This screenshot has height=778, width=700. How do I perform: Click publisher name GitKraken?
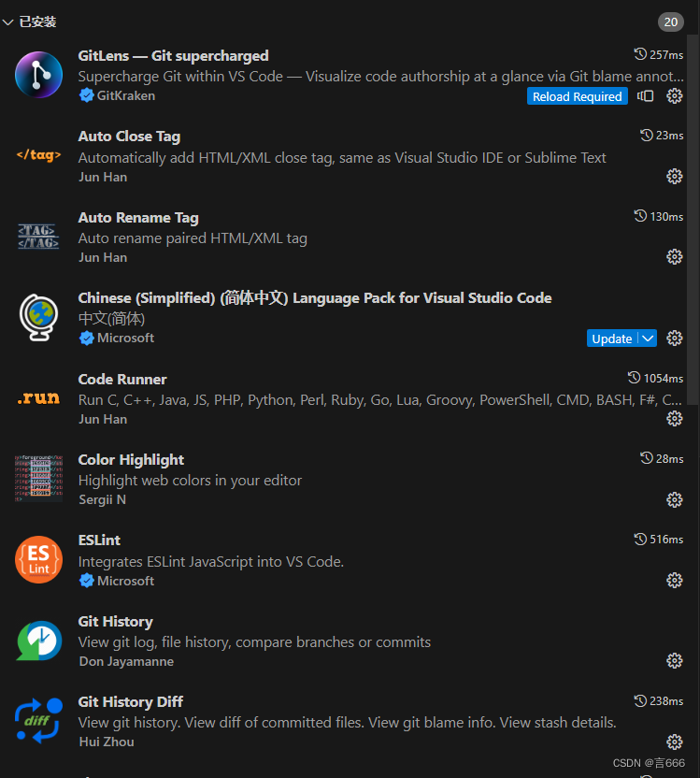click(126, 95)
